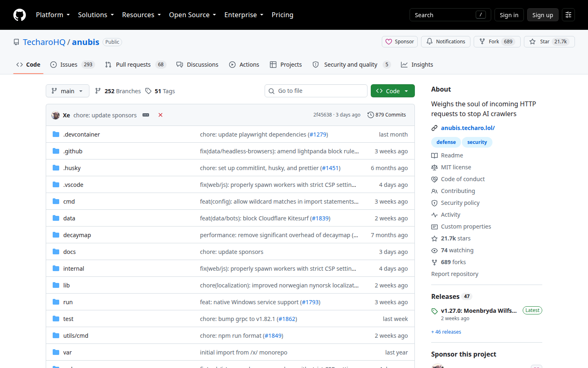Click the Custom properties icon
Screen dimensions: 588x368
pyautogui.click(x=434, y=227)
